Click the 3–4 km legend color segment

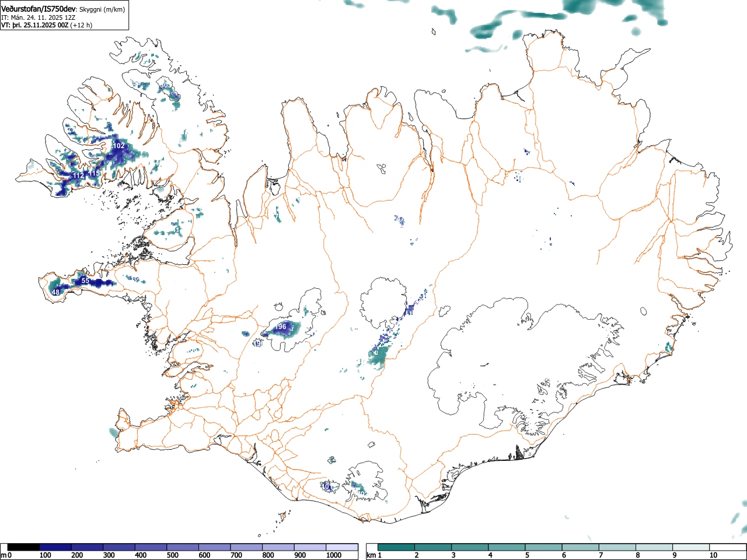point(470,547)
